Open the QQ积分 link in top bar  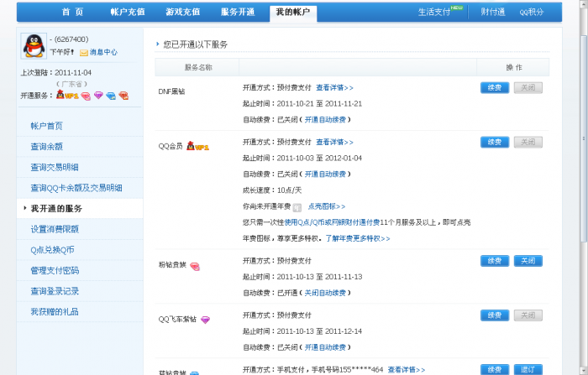(x=532, y=13)
